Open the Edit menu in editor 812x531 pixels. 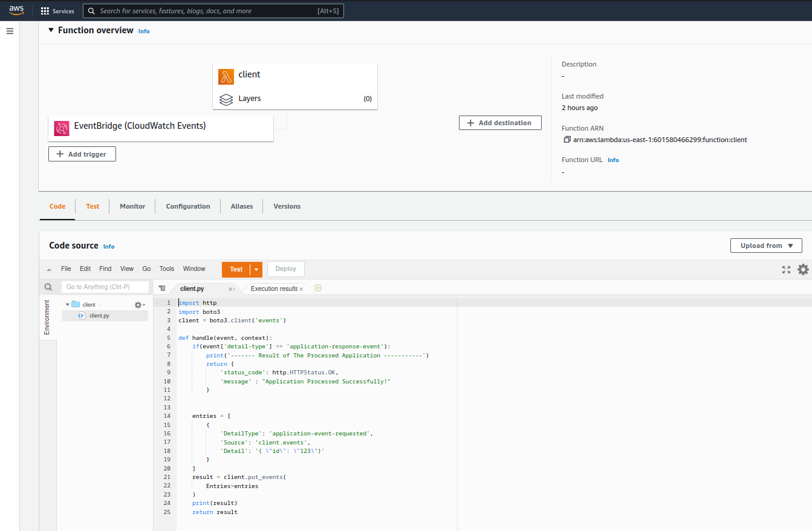click(85, 269)
